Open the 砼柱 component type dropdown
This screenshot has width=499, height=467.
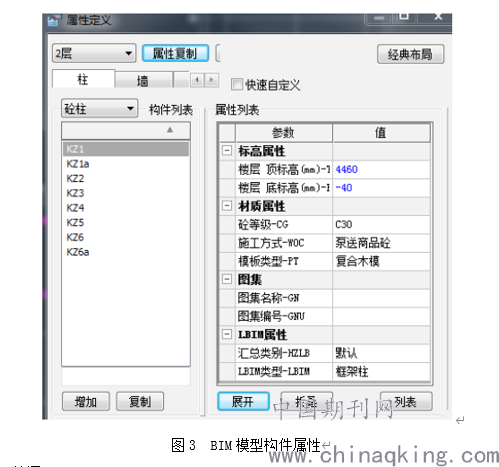99,108
